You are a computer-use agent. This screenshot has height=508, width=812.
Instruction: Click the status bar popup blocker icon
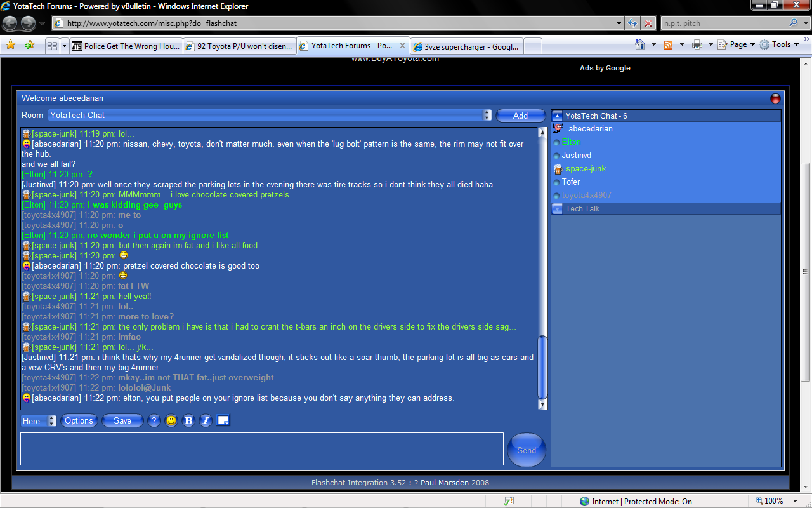tap(509, 501)
